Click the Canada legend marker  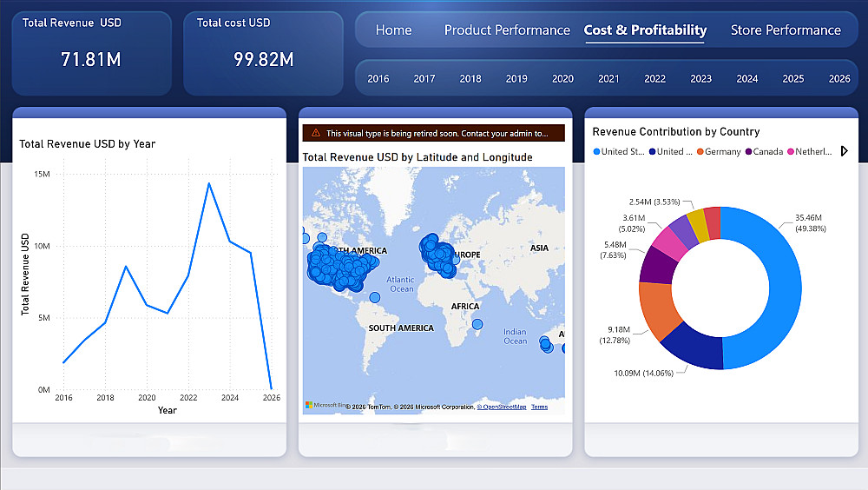[747, 152]
